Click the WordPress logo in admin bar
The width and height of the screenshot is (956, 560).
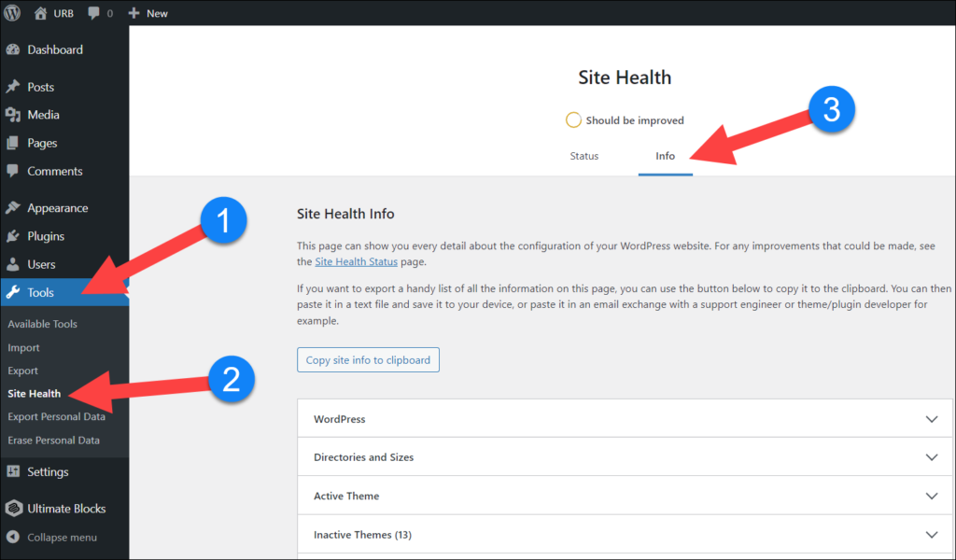coord(12,13)
